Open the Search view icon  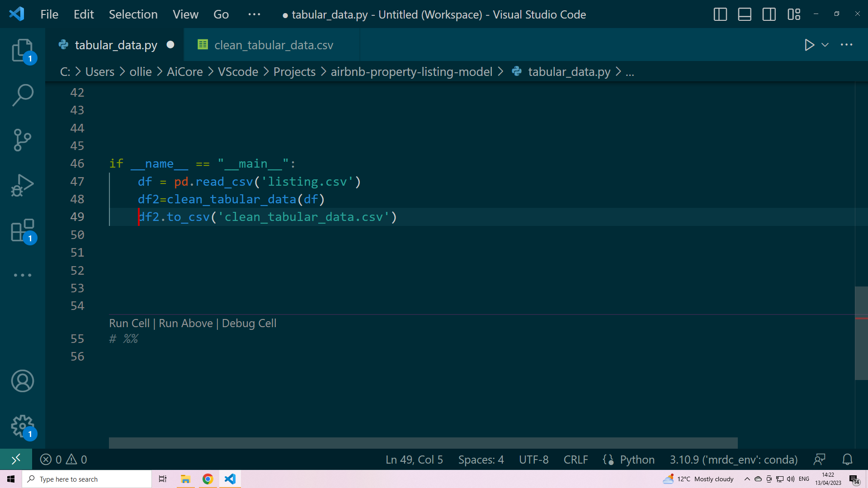(x=22, y=95)
